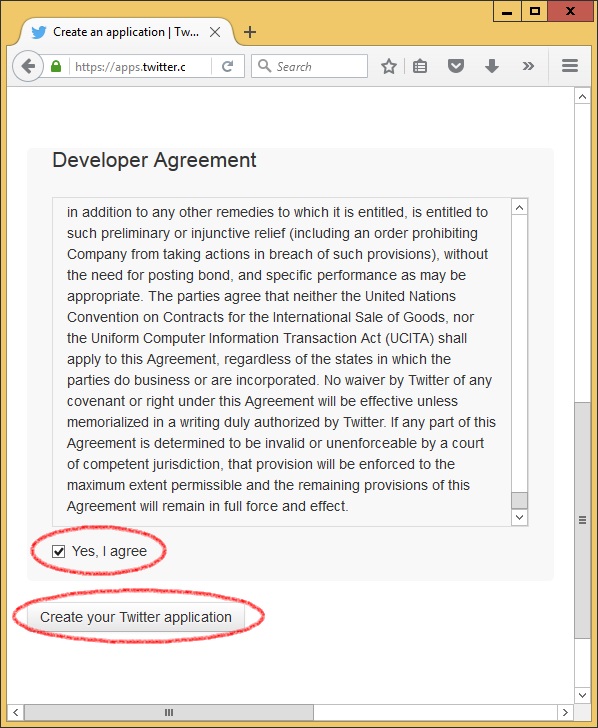The height and width of the screenshot is (728, 598).
Task: Click the page vertical scroll-down arrow
Action: click(x=582, y=695)
